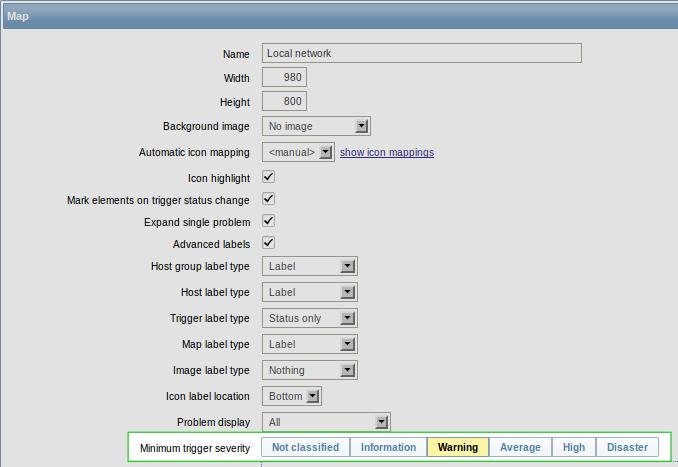The width and height of the screenshot is (678, 467).
Task: Expand the Problem display dropdown
Action: [326, 423]
